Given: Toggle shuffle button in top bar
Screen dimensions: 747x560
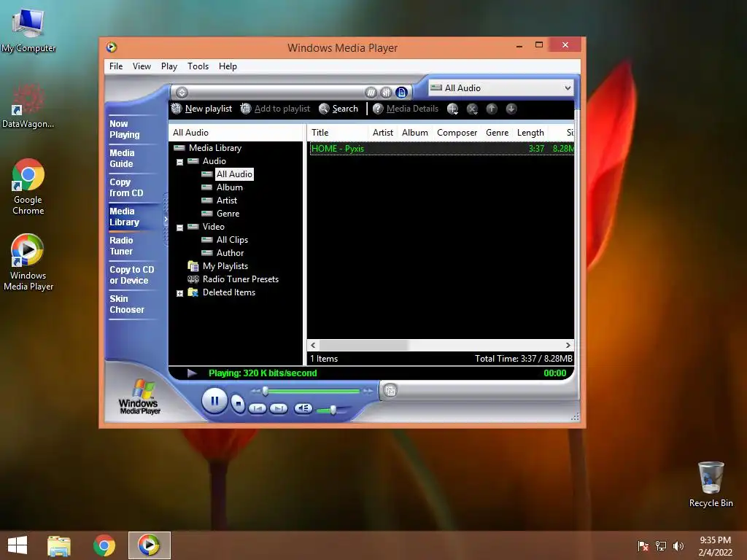Looking at the screenshot, I should (x=371, y=93).
